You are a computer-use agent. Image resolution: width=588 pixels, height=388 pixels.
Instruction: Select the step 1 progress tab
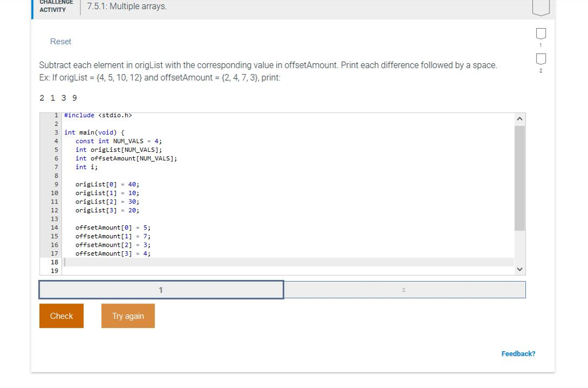coord(161,289)
